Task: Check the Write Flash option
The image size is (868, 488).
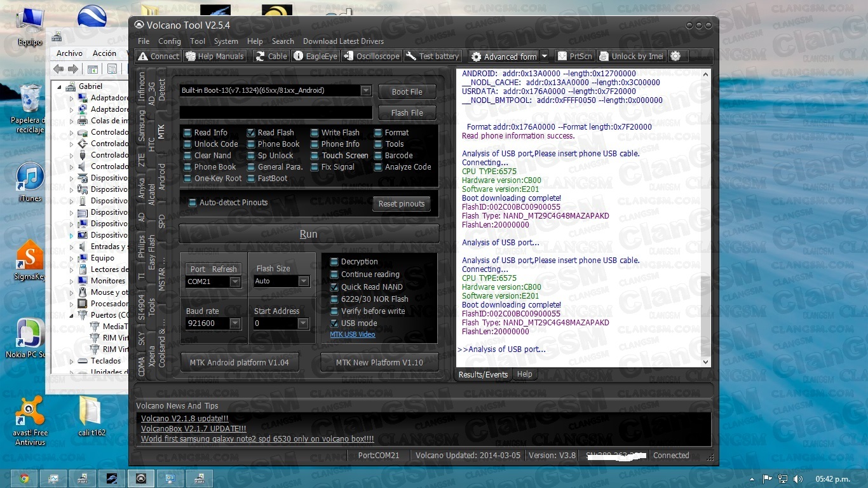Action: pos(315,133)
